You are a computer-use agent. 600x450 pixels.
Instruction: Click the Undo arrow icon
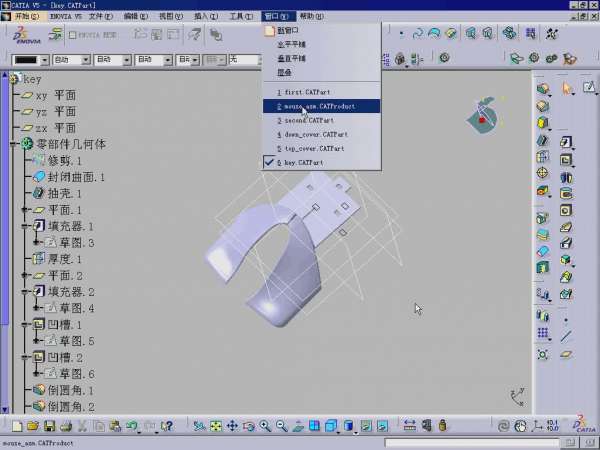pos(132,426)
